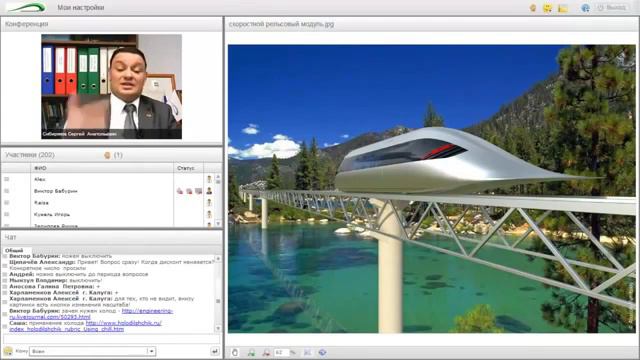Click the shared monorail picture
The image size is (640, 360).
(x=431, y=189)
